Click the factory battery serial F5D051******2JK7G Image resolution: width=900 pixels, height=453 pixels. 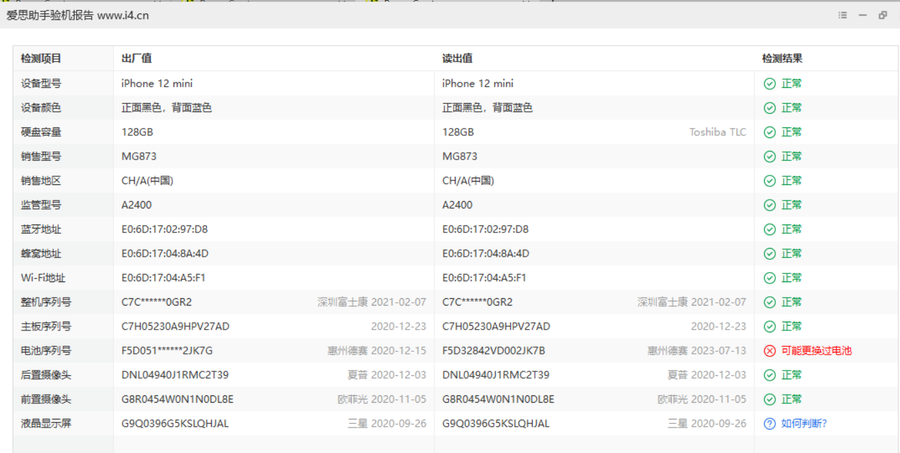167,351
